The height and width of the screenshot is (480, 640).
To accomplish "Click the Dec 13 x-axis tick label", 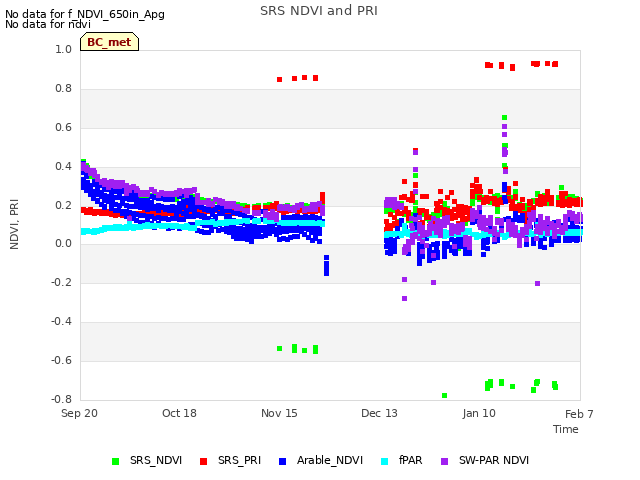I will tap(379, 413).
